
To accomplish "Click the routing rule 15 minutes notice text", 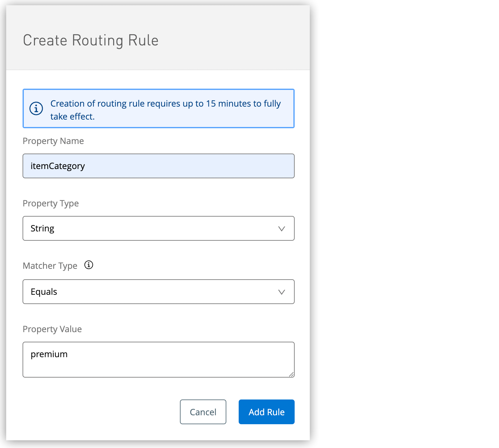I will [x=165, y=110].
